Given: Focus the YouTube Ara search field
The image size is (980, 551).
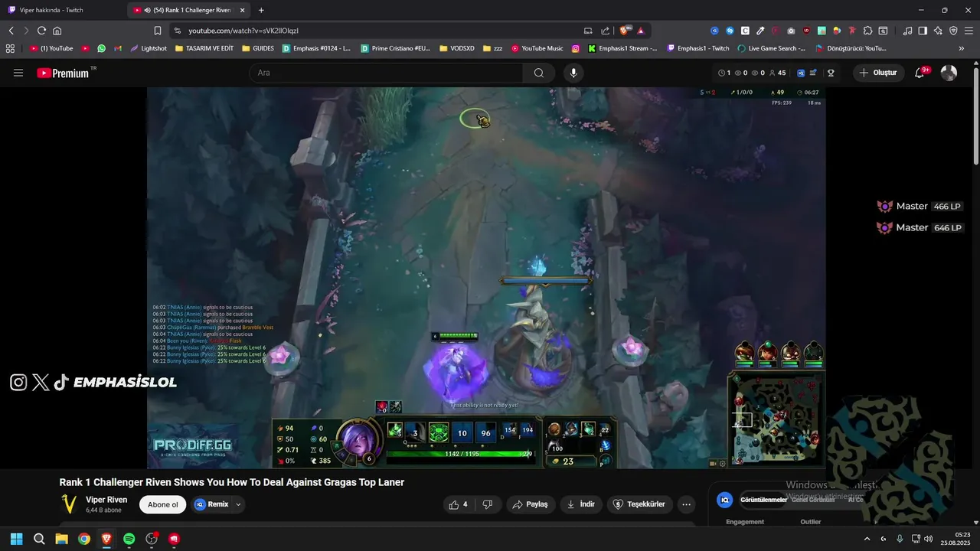Looking at the screenshot, I should tap(386, 73).
